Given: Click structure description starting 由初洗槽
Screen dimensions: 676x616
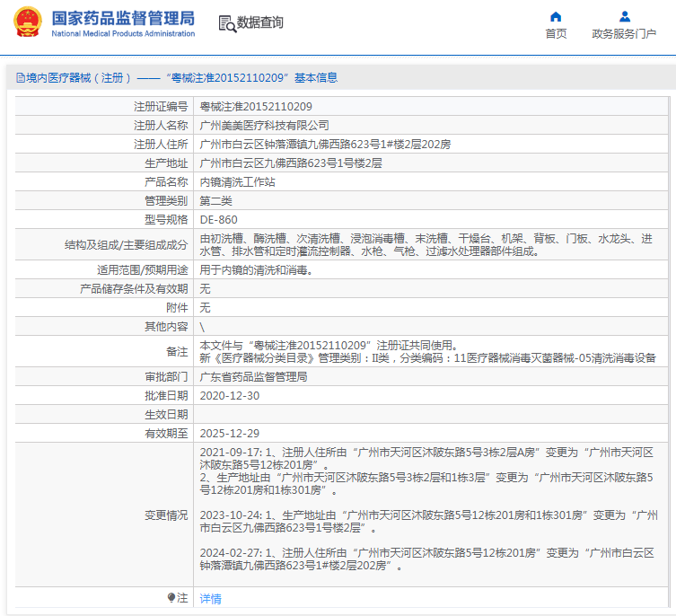Looking at the screenshot, I should (426, 244).
